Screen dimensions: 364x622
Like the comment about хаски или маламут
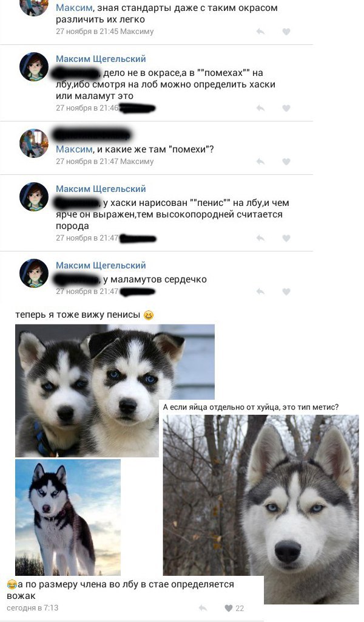pyautogui.click(x=286, y=108)
